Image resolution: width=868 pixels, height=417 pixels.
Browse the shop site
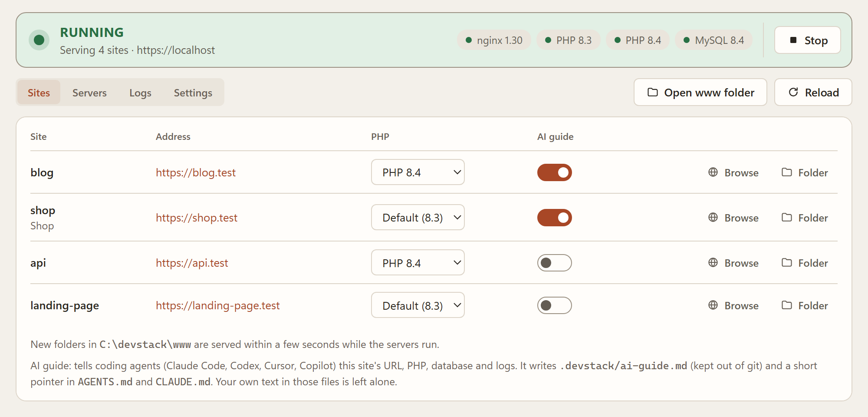point(733,218)
